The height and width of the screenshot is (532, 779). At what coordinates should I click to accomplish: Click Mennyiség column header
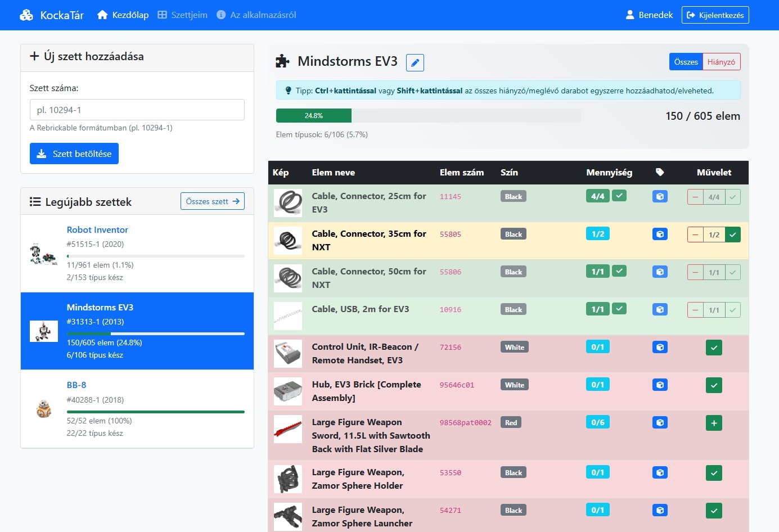point(609,173)
